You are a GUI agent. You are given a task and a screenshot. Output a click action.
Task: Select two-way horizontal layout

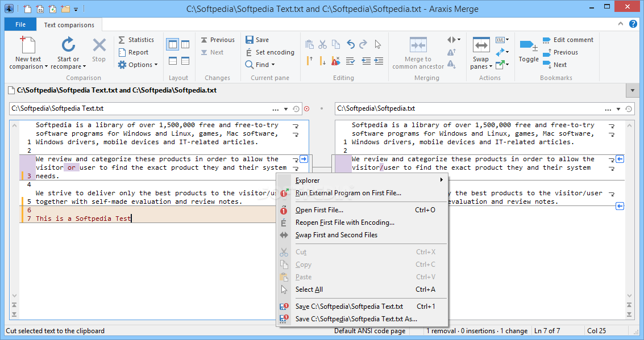point(172,61)
